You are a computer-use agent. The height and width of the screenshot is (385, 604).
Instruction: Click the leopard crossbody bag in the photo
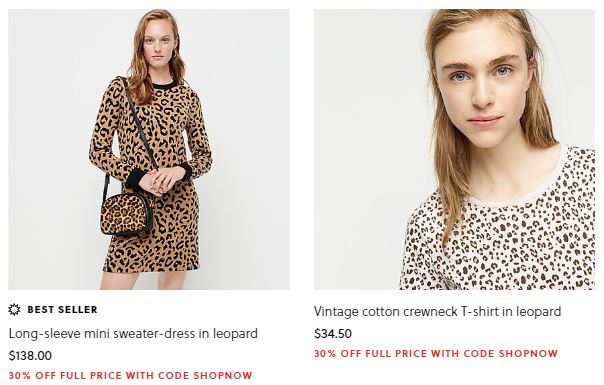(126, 215)
